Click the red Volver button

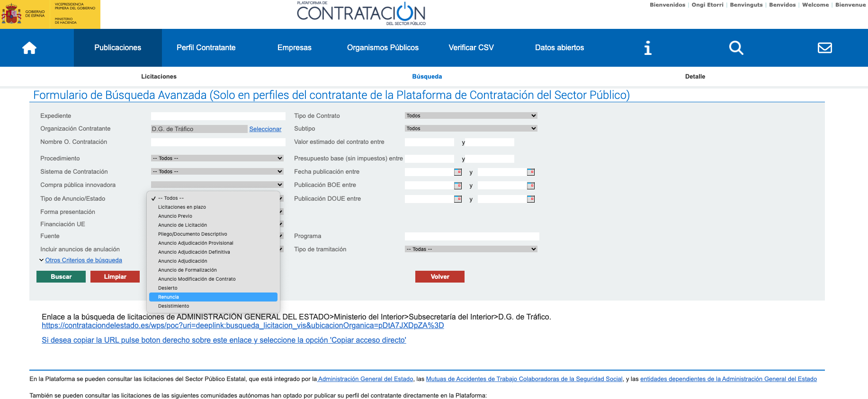click(x=440, y=276)
